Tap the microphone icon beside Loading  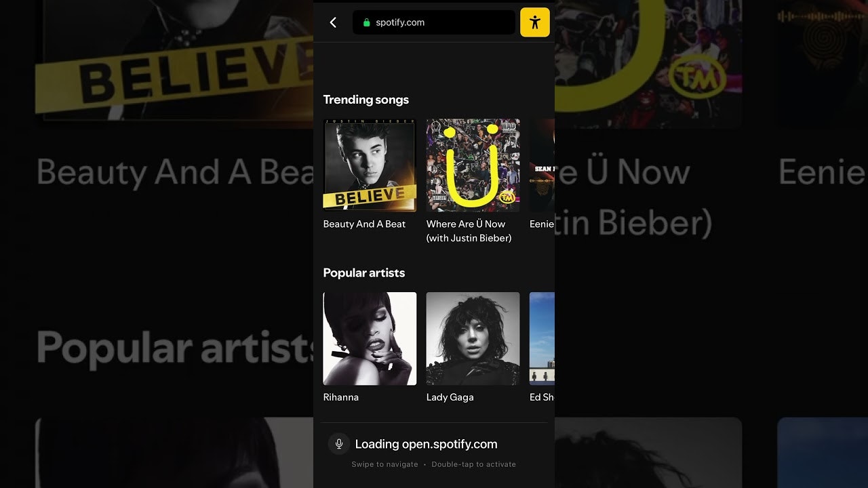[x=339, y=444]
